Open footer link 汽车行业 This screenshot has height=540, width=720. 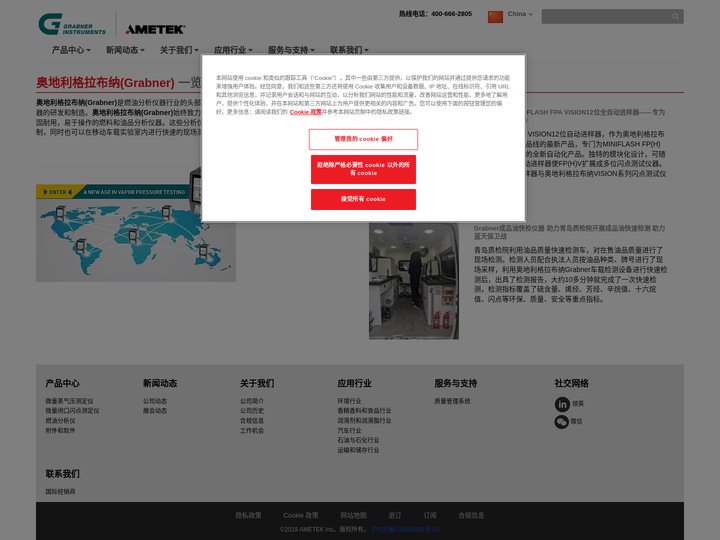[349, 431]
